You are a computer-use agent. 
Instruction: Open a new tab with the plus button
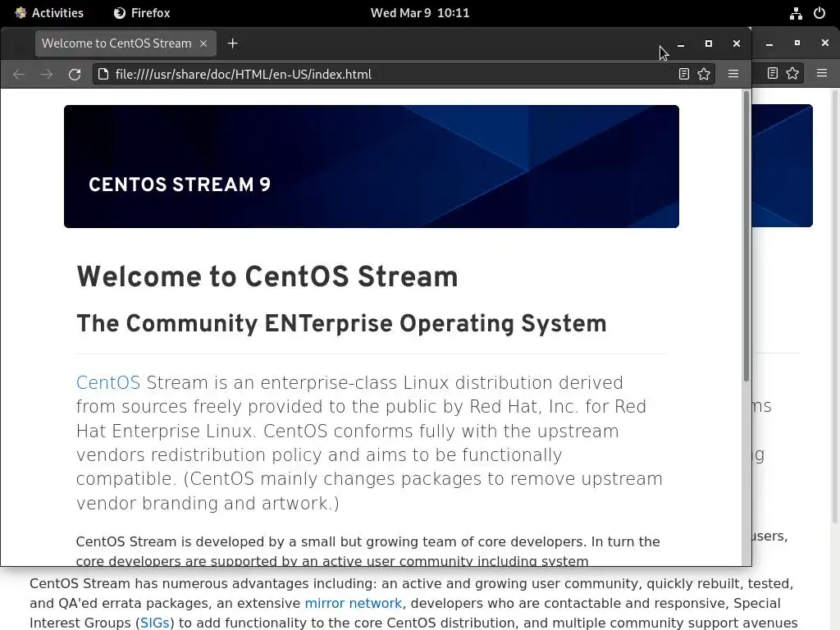(232, 43)
